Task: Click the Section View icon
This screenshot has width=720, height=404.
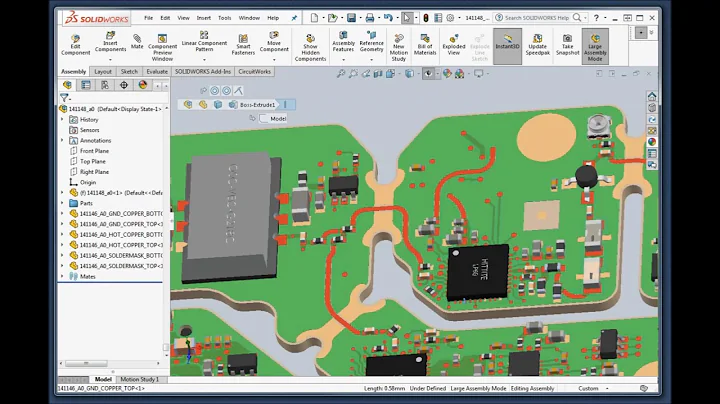Action: (x=378, y=73)
